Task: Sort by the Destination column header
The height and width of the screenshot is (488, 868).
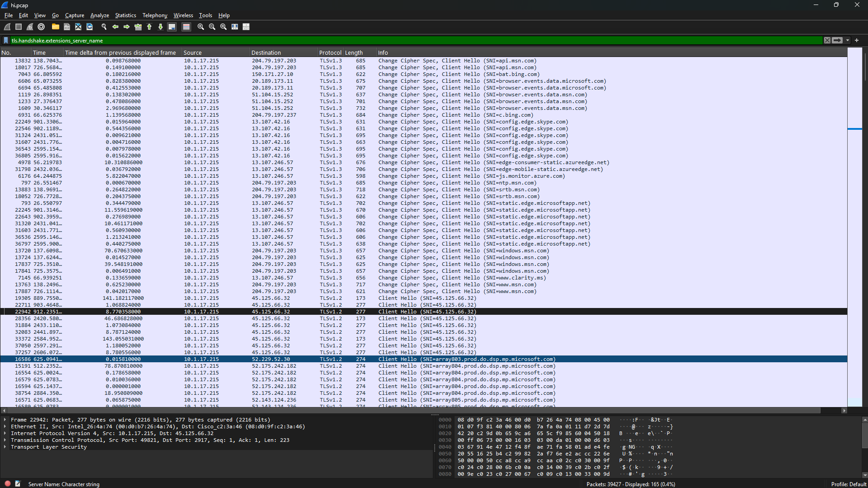Action: click(x=284, y=52)
